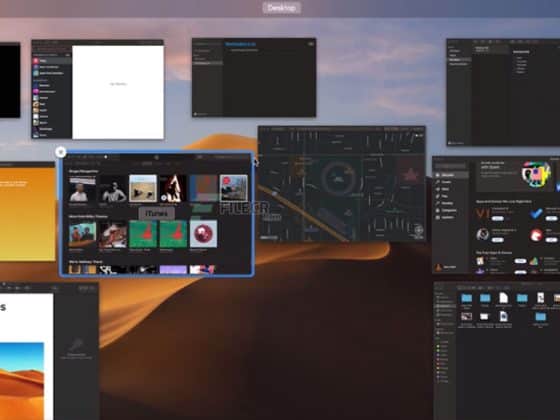Select the first album cover in iTunes top row
This screenshot has width=560, height=420.
pos(82,189)
